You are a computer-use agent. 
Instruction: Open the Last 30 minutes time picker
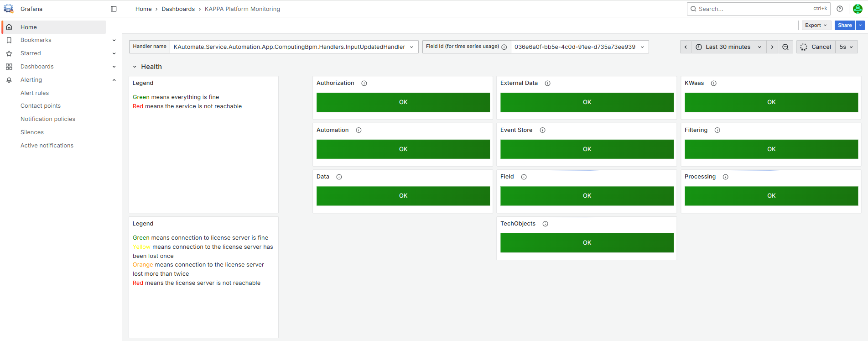point(728,47)
